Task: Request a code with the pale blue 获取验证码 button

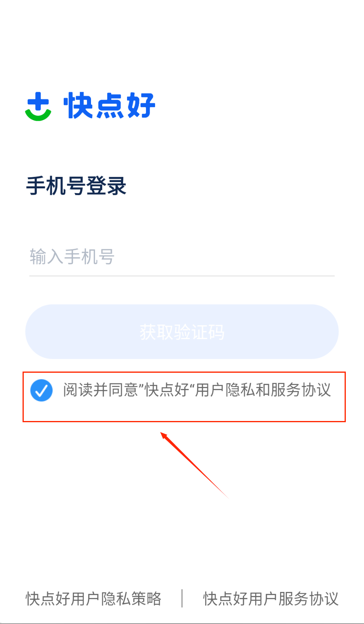Action: click(x=182, y=332)
